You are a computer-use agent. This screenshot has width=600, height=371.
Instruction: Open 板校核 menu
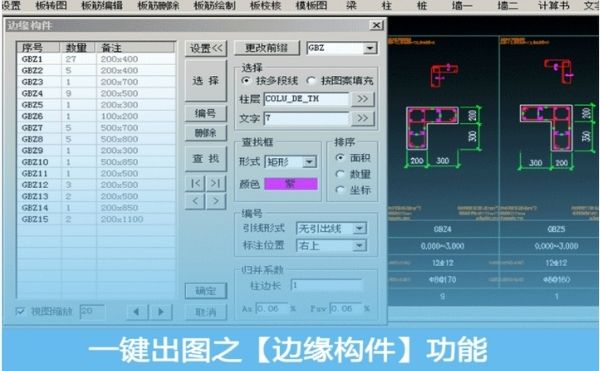tap(266, 5)
